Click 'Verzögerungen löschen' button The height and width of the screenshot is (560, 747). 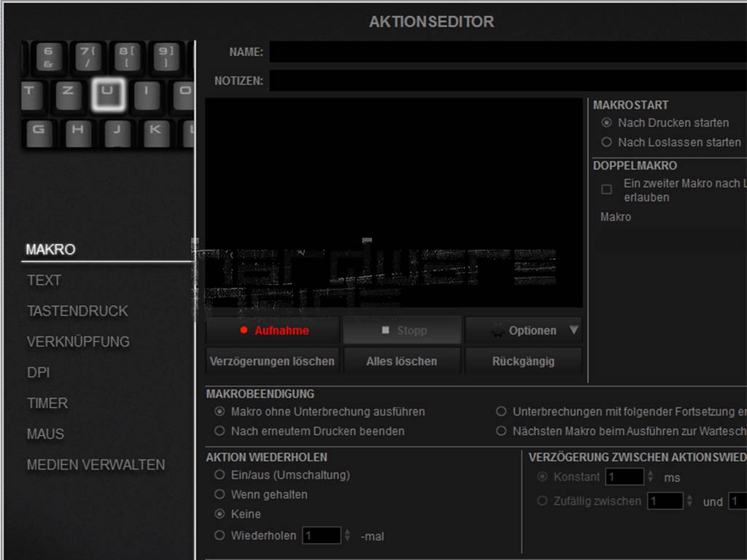[x=272, y=361]
